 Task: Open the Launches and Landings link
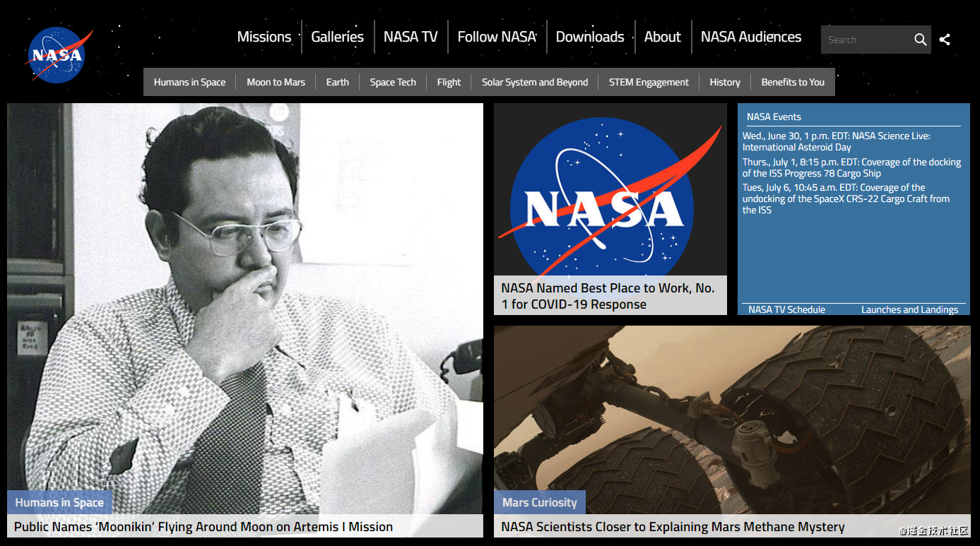click(x=909, y=309)
